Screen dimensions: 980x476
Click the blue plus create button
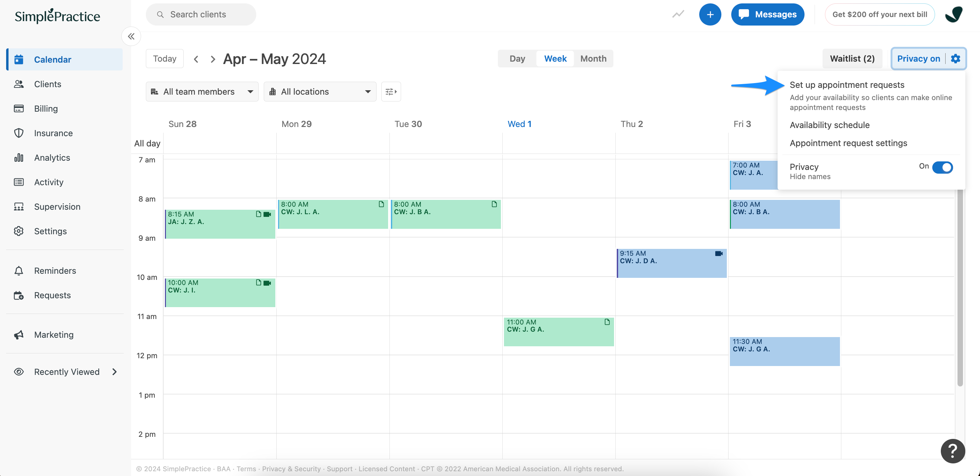click(709, 14)
